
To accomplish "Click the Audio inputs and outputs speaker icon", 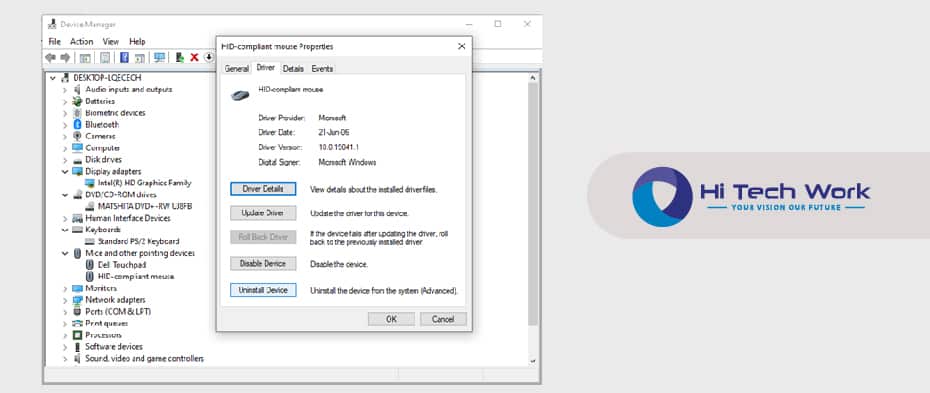I will pos(77,90).
